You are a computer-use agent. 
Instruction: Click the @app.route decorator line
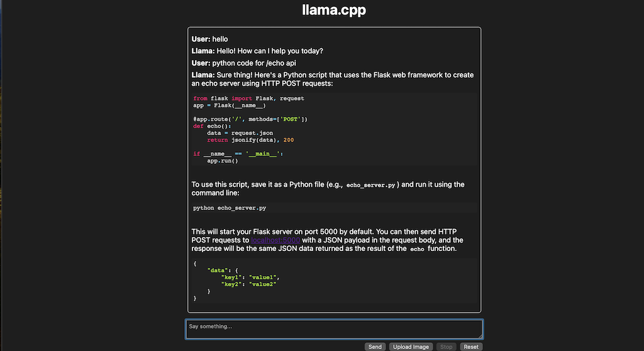click(x=250, y=119)
